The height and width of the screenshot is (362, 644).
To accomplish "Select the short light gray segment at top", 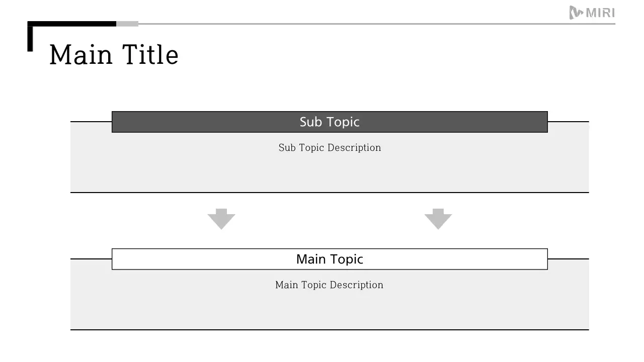I will [127, 24].
